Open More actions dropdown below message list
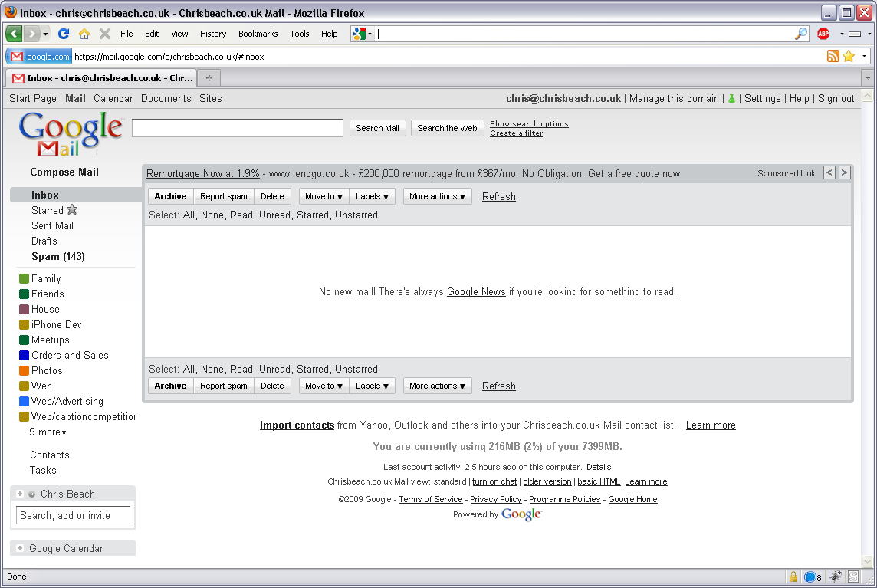 438,386
